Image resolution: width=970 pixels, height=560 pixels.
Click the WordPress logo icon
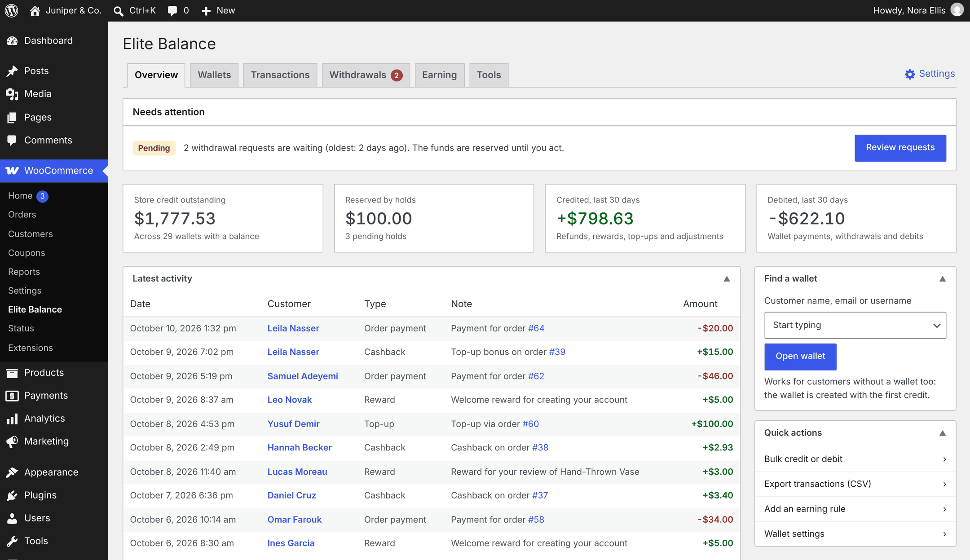[12, 10]
